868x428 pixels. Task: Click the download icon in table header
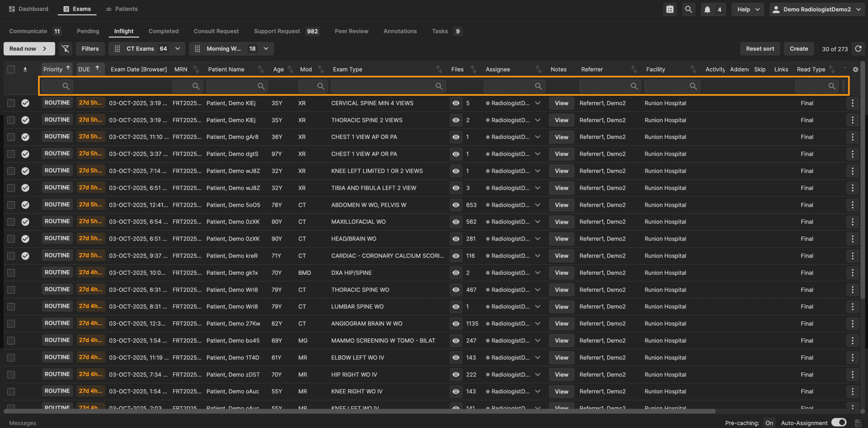25,69
